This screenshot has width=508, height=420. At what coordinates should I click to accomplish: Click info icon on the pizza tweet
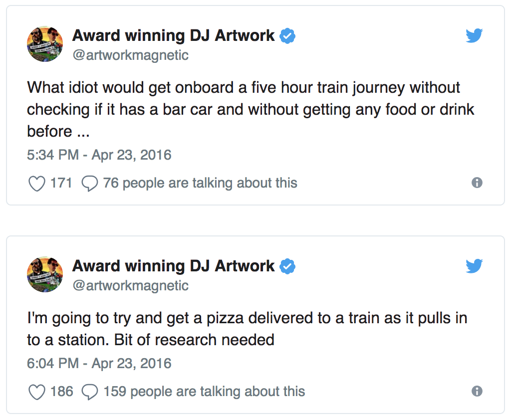[477, 391]
